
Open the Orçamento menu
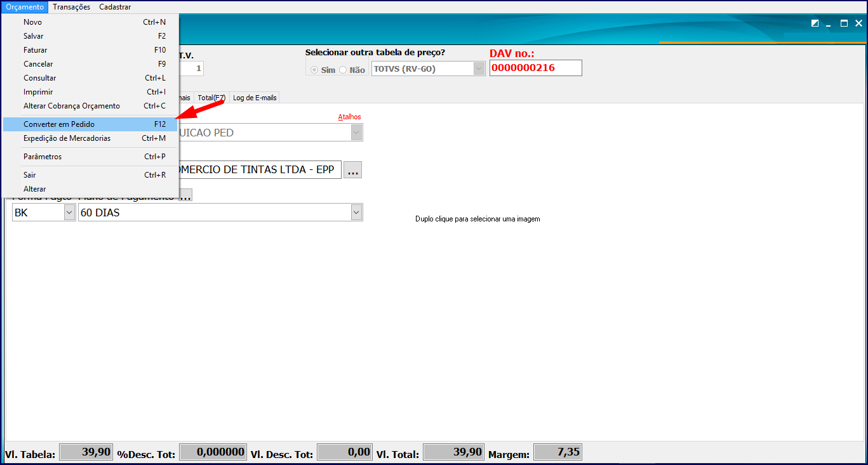click(25, 7)
